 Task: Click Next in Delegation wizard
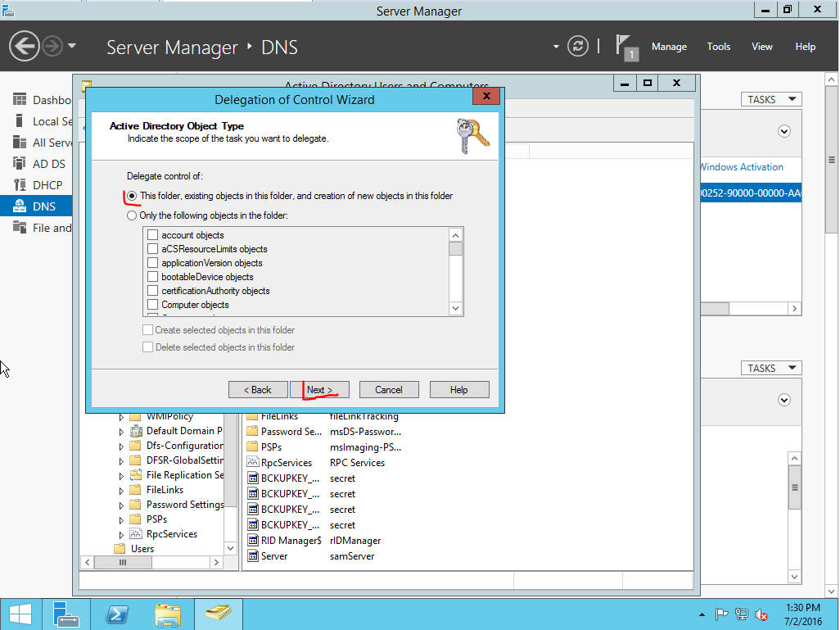pos(319,390)
